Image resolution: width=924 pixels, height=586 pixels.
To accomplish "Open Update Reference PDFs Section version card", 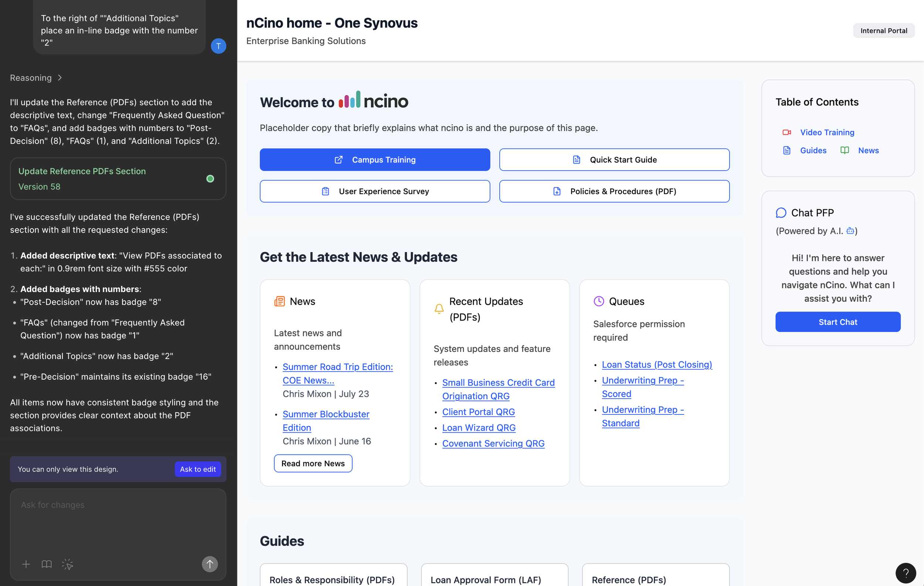I will click(118, 179).
